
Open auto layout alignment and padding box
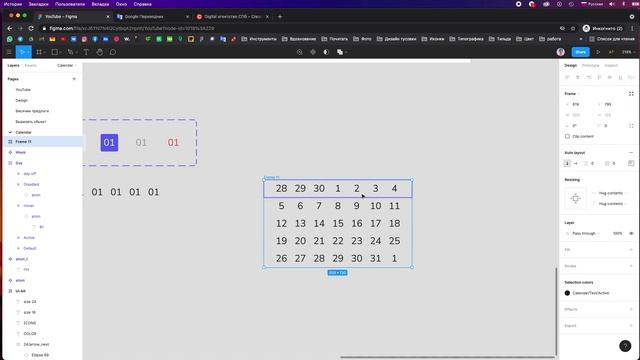(x=631, y=163)
